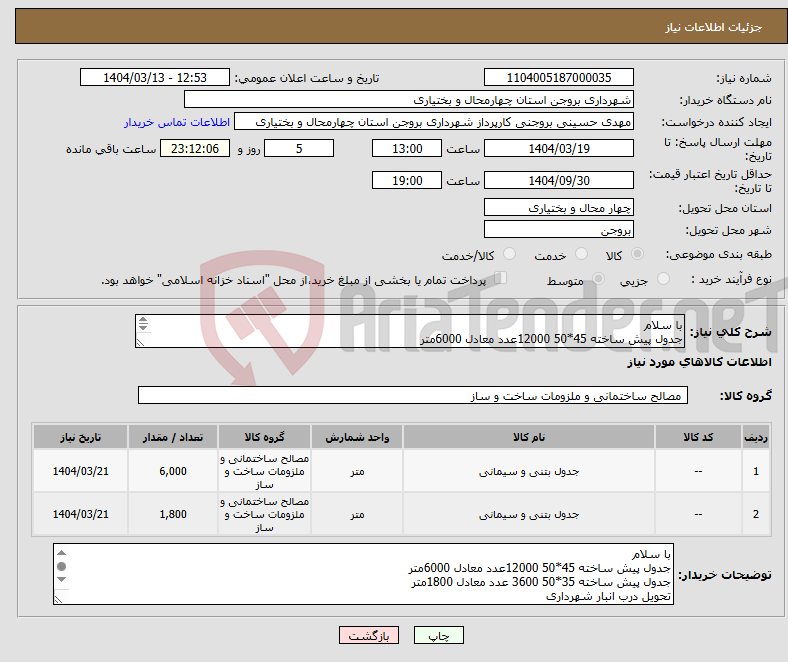Screen dimensions: 788x662
Task: Click the price validity time 19:00
Action: pos(407,180)
